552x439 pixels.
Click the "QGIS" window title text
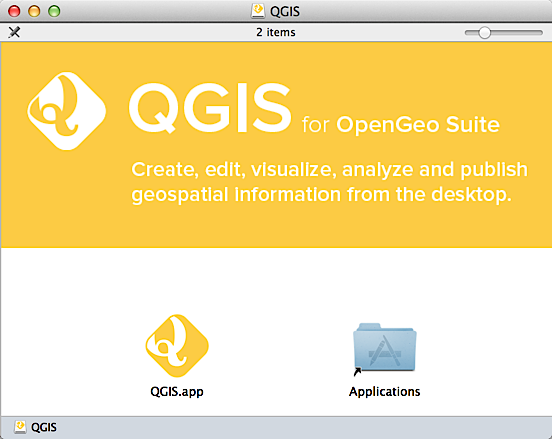pos(285,12)
